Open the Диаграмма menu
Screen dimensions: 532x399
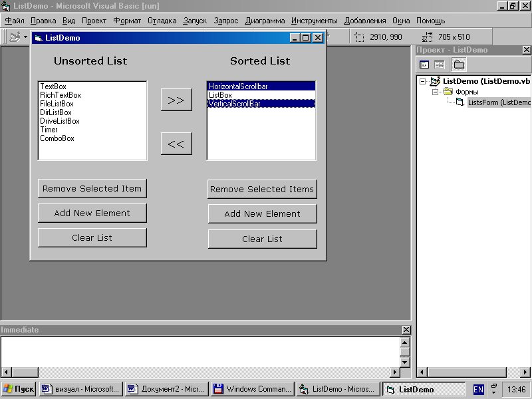[x=265, y=21]
